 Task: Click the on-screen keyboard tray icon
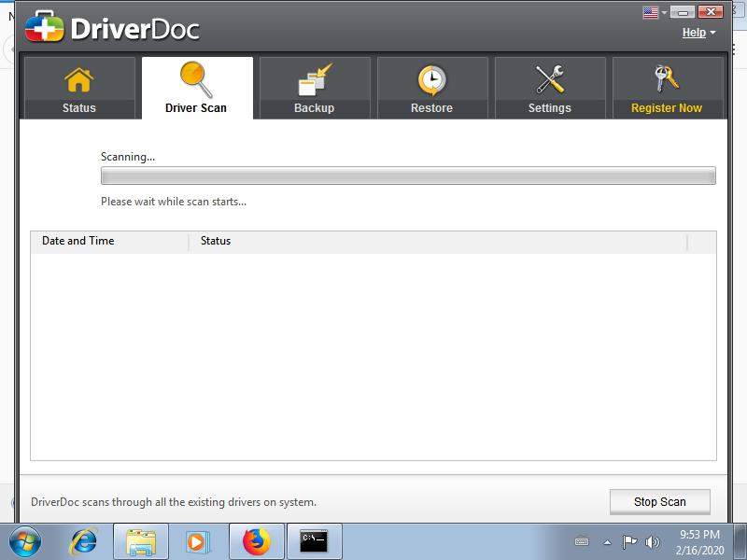tap(582, 542)
